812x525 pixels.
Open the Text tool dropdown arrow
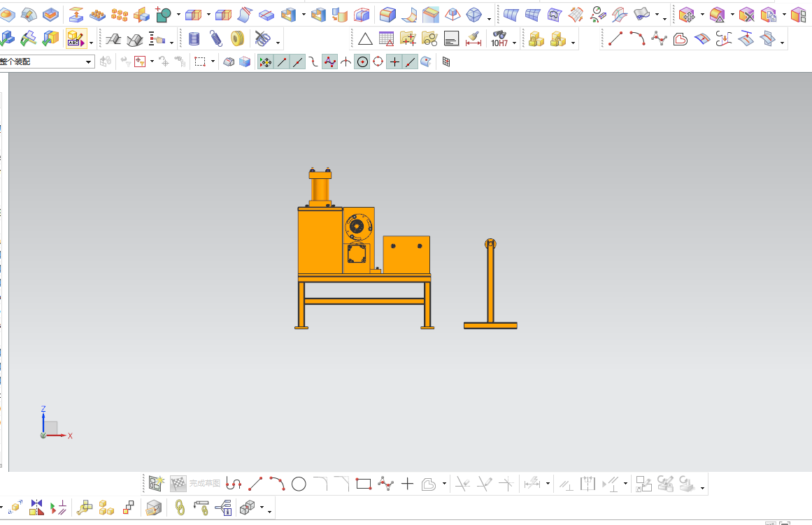tap(91, 43)
